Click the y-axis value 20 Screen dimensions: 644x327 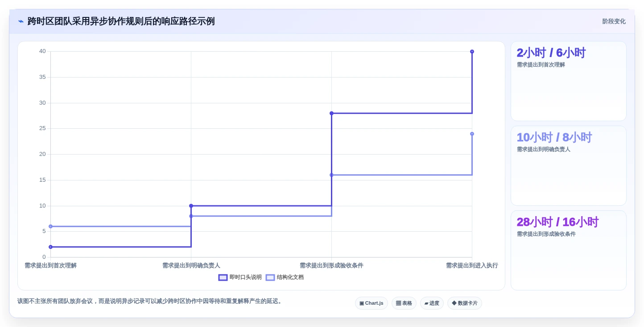pos(42,154)
